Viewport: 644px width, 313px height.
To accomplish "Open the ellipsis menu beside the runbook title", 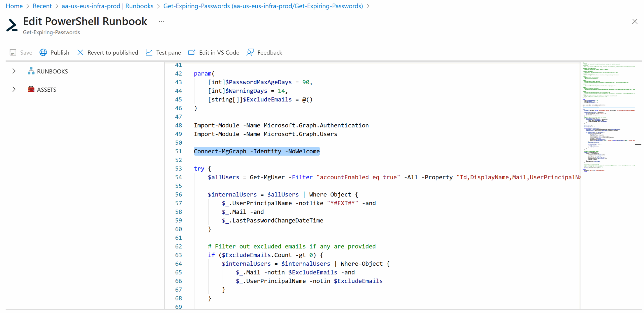I will [161, 21].
